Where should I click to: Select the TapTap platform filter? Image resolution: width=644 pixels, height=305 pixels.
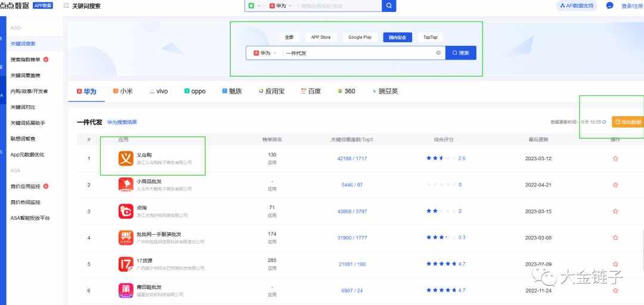point(431,37)
